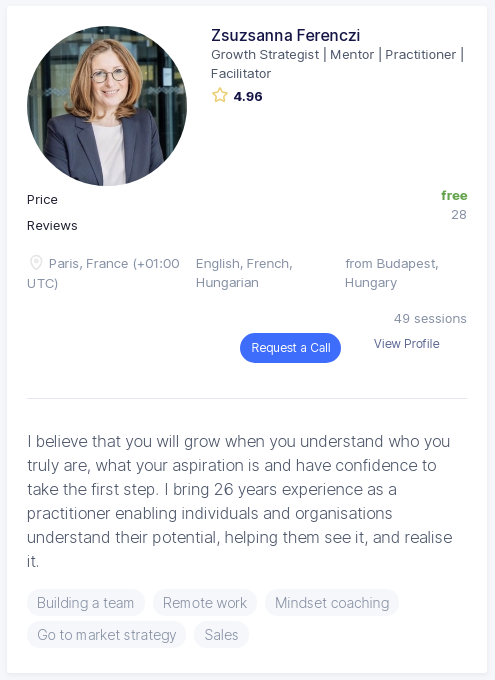Screen dimensions: 495x680
Task: Click the gold star rating icon
Action: [x=220, y=95]
